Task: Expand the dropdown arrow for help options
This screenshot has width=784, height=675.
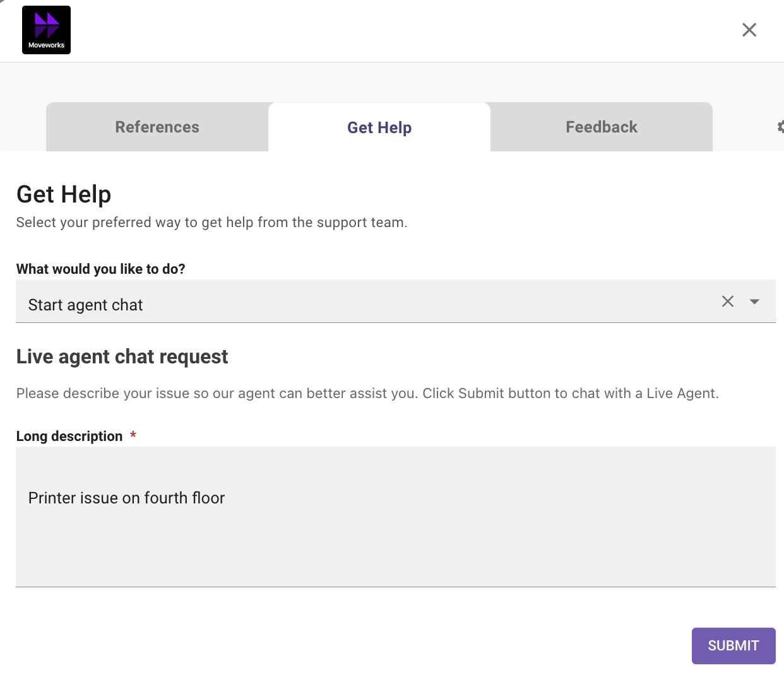Action: point(754,302)
